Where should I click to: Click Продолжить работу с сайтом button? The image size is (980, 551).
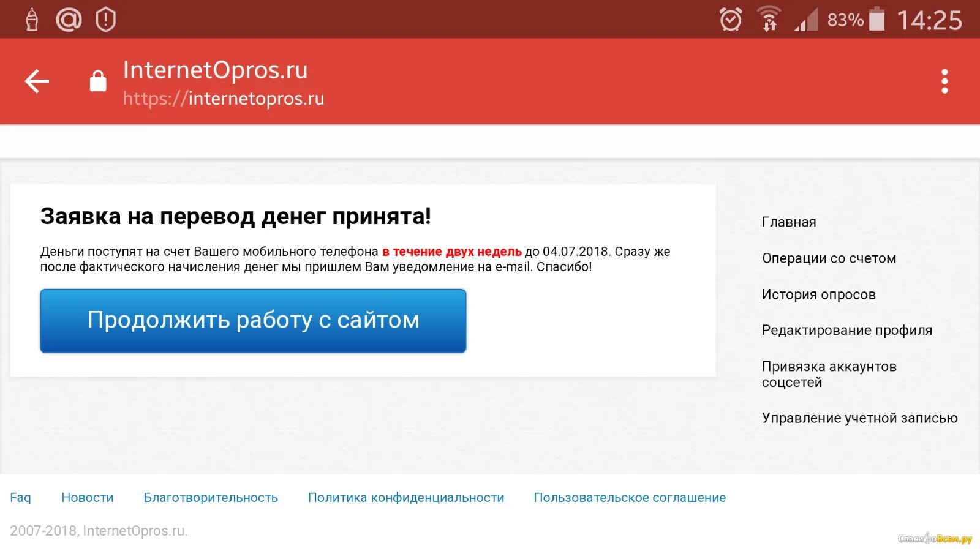click(253, 321)
